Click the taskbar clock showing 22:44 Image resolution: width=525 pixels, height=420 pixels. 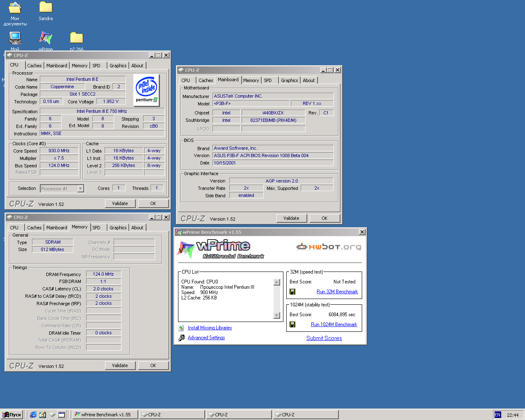pyautogui.click(x=513, y=415)
